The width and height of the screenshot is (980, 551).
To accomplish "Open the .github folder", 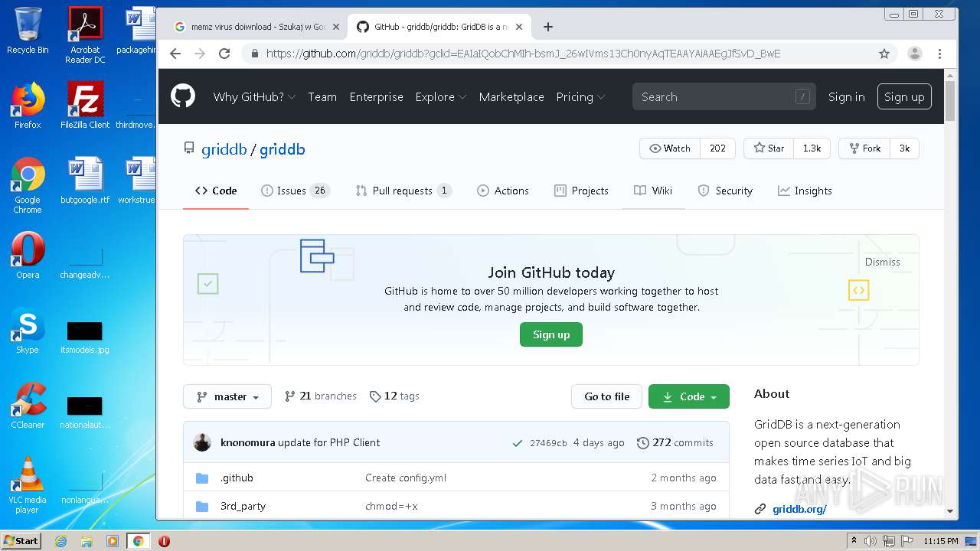I will (237, 478).
